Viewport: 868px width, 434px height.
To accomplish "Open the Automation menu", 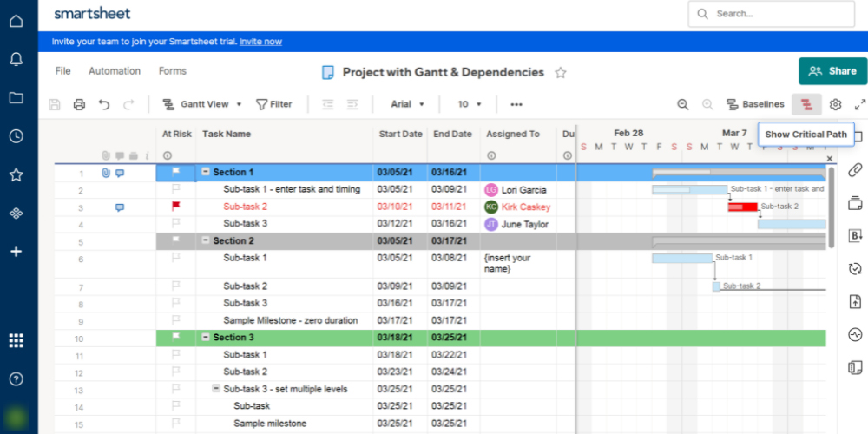I will (x=115, y=71).
